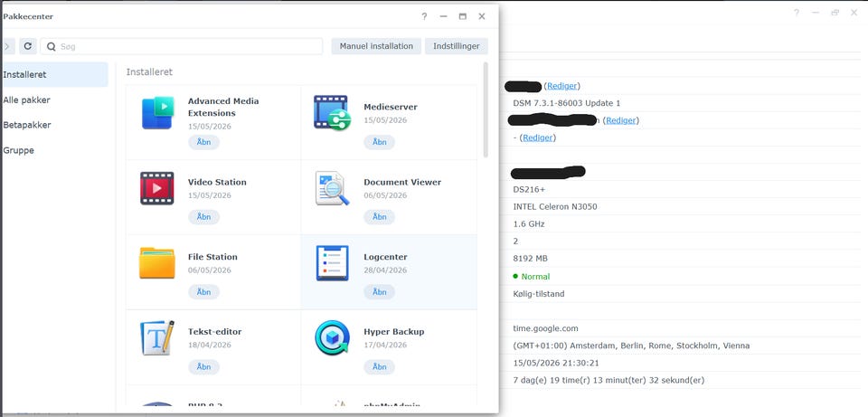
Task: Click the green Normal status
Action: coord(532,276)
